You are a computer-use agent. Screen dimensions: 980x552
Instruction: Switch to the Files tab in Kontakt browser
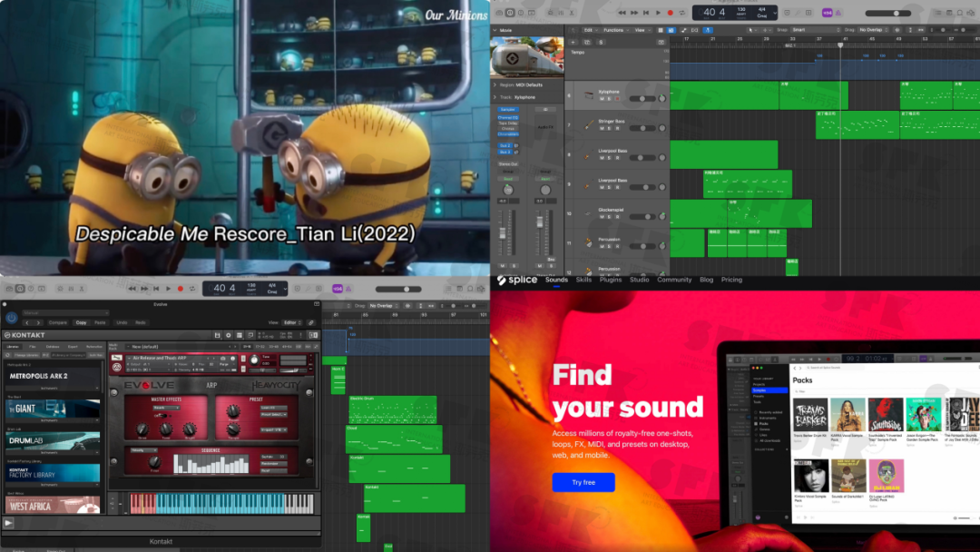pos(33,346)
